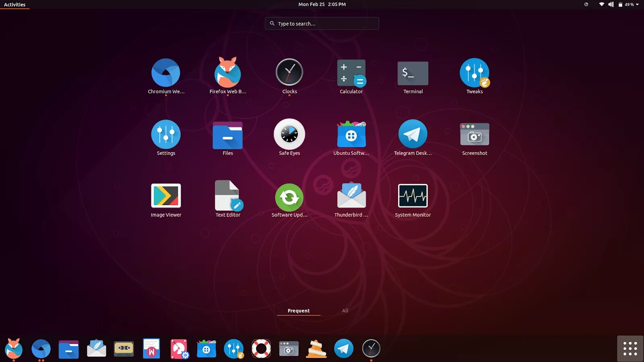Expand the system menu dropdown arrow
The height and width of the screenshot is (362, 644).
point(638,4)
